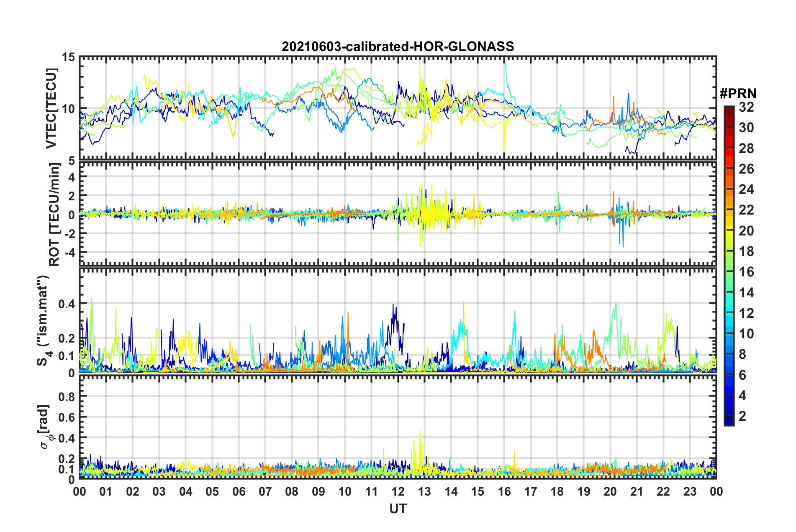Screen dimensions: 796x532
Task: Select the "24" label on PRN colorbar
Action: (x=746, y=189)
